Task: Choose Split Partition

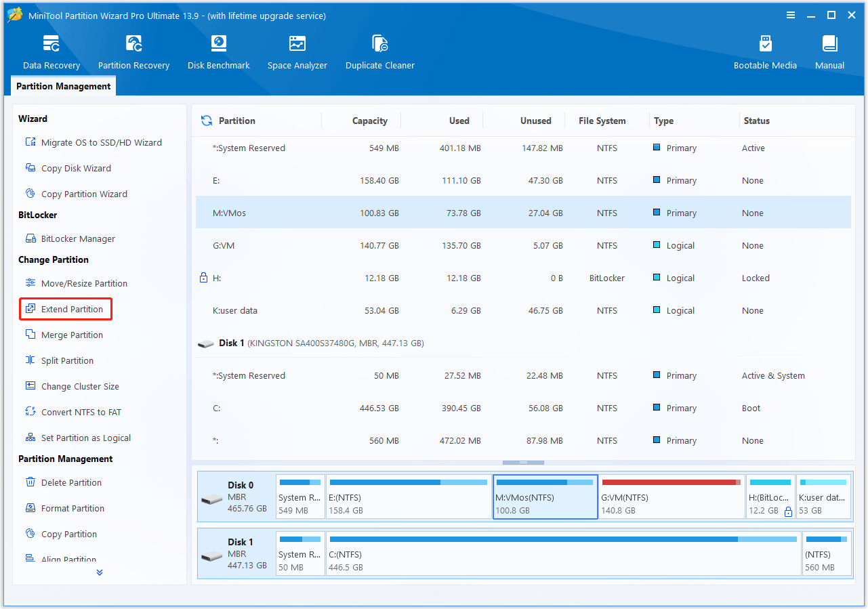Action: (x=59, y=360)
